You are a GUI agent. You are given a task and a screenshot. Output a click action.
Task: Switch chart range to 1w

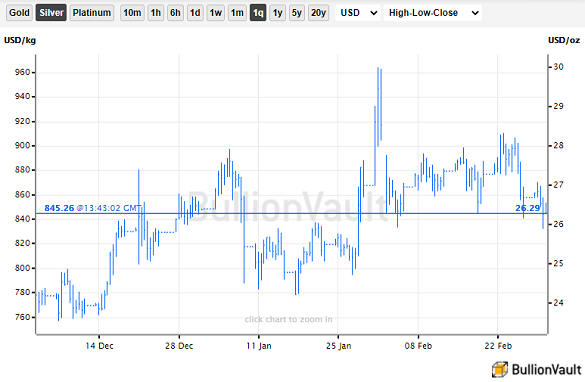coord(216,13)
